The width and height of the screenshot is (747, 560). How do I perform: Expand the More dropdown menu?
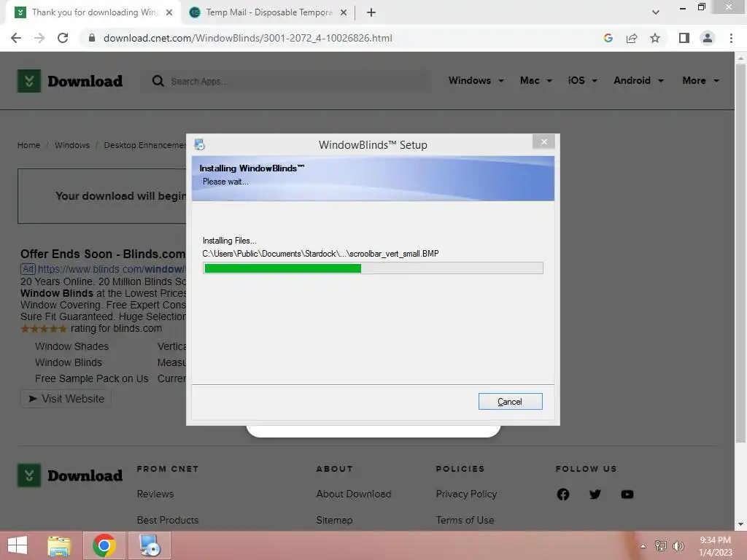700,80
